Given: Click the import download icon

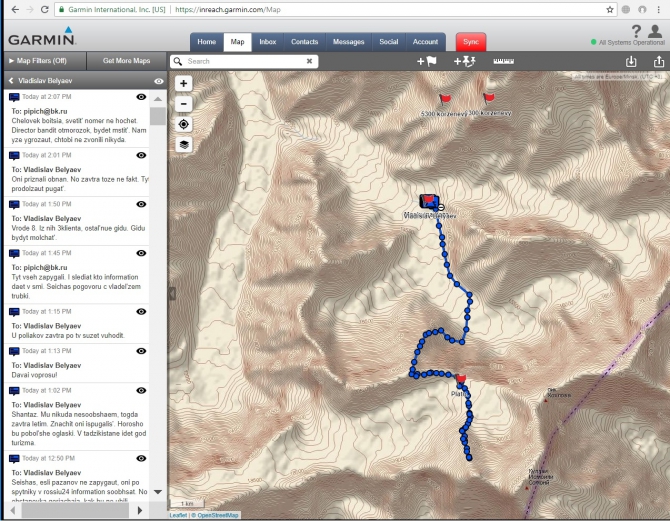Looking at the screenshot, I should [631, 61].
